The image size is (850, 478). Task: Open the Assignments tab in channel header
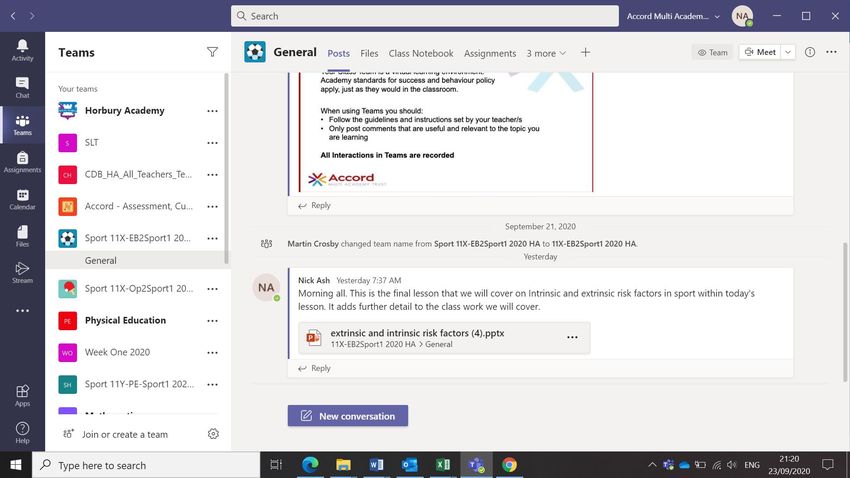point(490,53)
